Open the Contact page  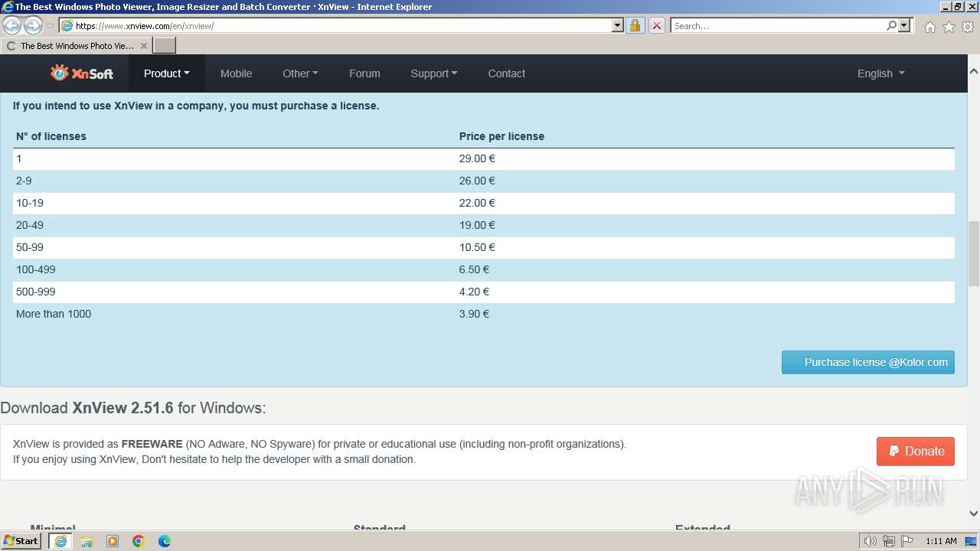tap(506, 73)
